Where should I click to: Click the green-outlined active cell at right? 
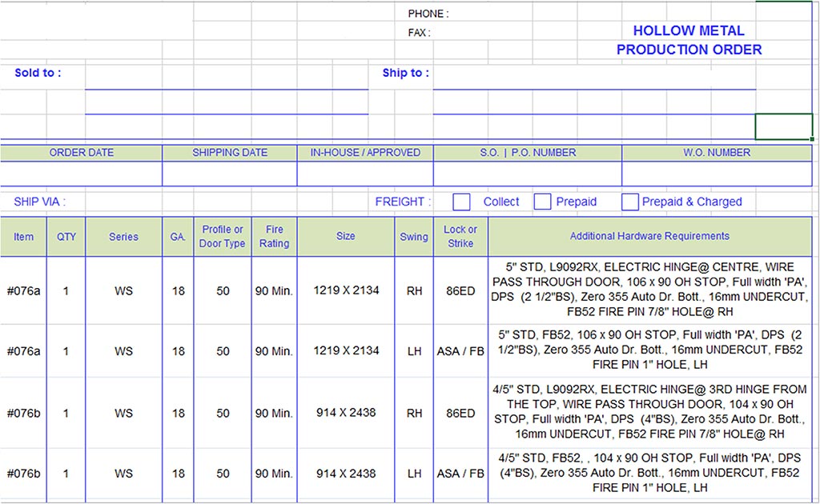tap(783, 126)
